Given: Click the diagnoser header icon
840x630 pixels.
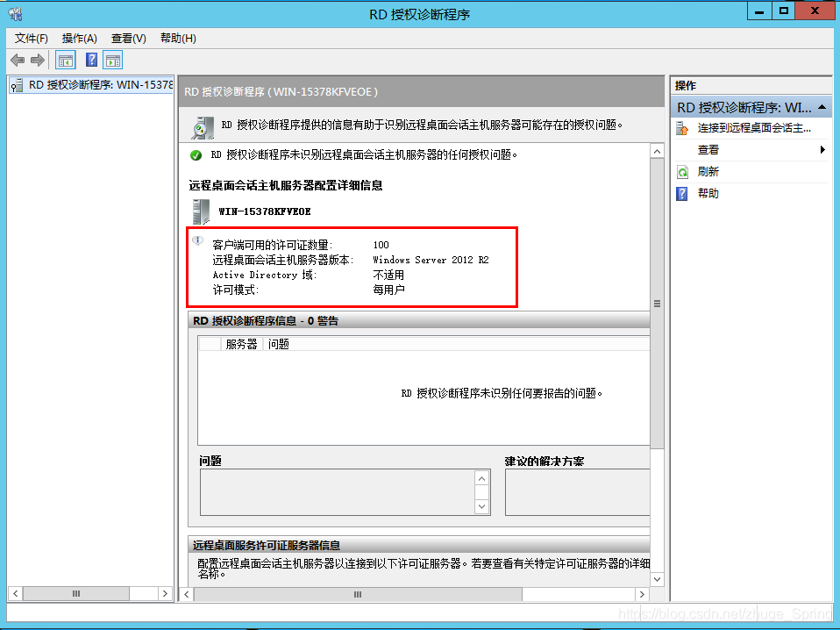Looking at the screenshot, I should (203, 127).
